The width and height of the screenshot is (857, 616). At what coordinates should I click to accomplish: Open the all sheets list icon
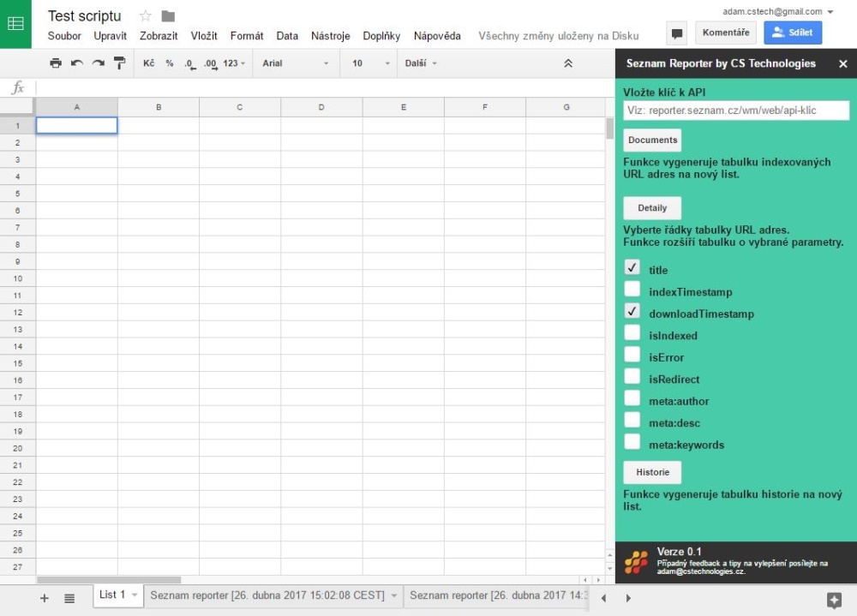69,598
